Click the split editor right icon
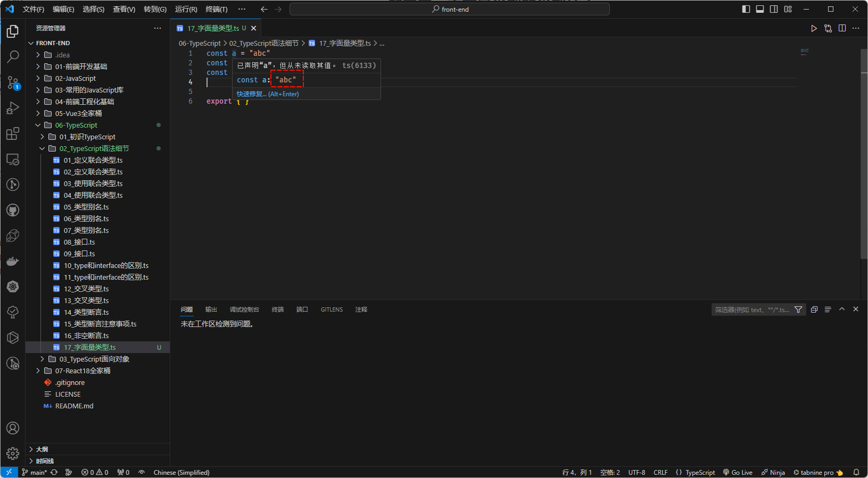 click(x=842, y=28)
